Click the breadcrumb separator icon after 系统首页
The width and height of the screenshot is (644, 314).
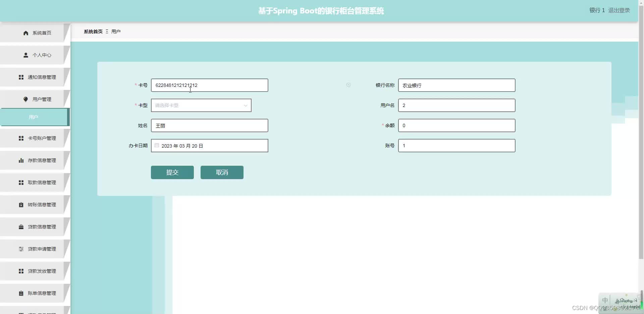point(107,32)
